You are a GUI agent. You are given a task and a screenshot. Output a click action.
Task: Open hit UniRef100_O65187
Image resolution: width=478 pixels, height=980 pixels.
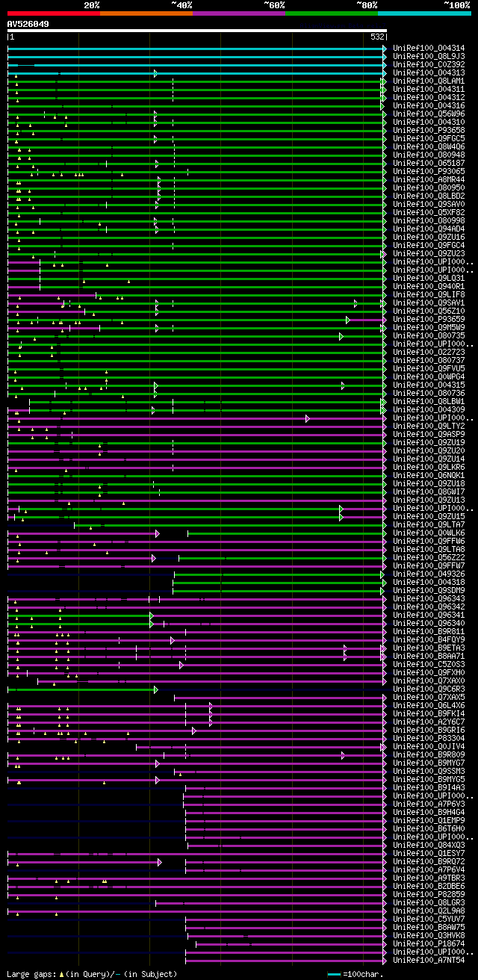pos(429,164)
